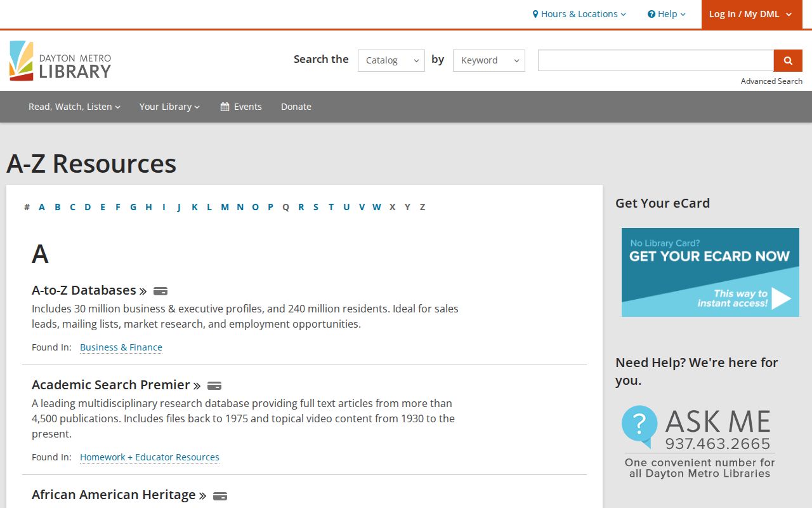This screenshot has width=812, height=508.
Task: Open the A-to-Z Databases resource
Action: (x=89, y=290)
